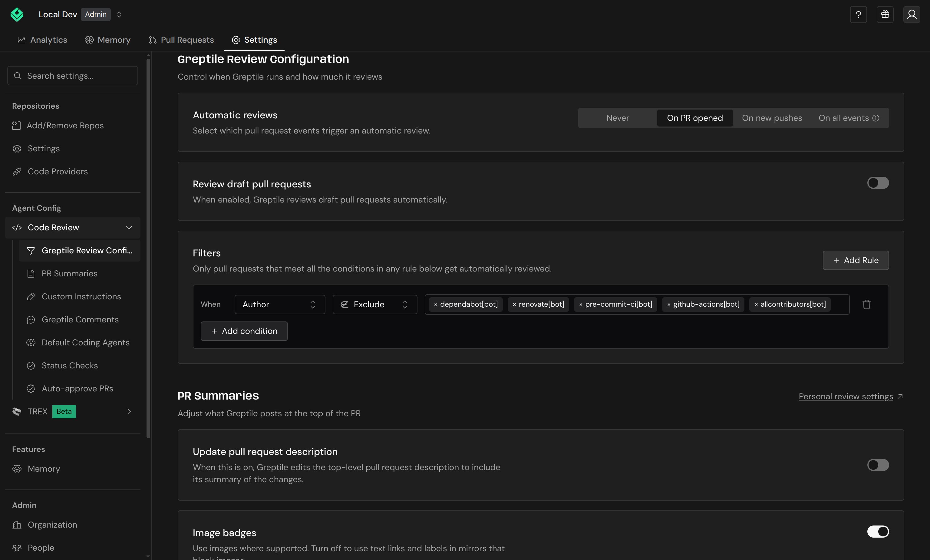
Task: Open the help question mark icon
Action: click(858, 14)
